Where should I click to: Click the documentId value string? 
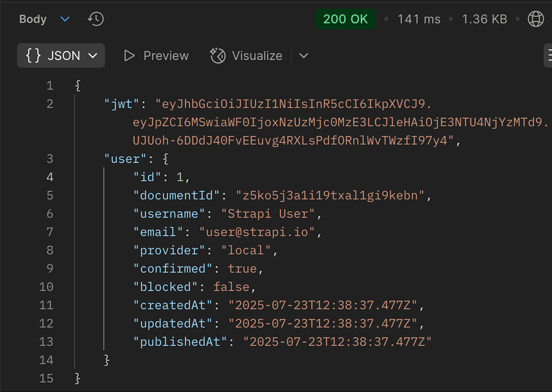click(x=330, y=195)
